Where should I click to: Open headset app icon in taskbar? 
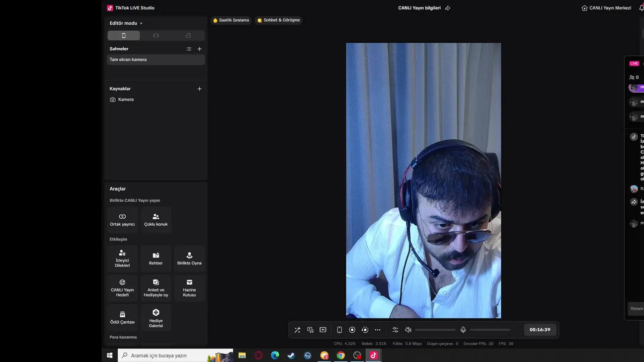tap(308, 355)
